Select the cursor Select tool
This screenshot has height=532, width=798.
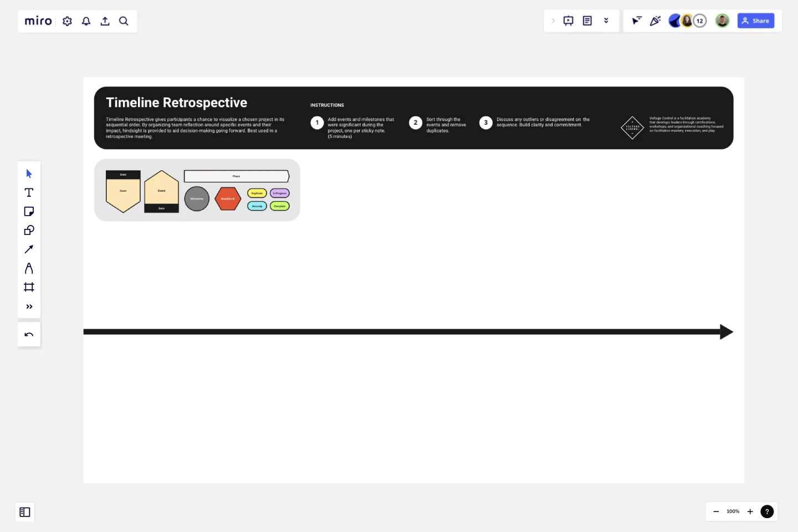pyautogui.click(x=29, y=174)
